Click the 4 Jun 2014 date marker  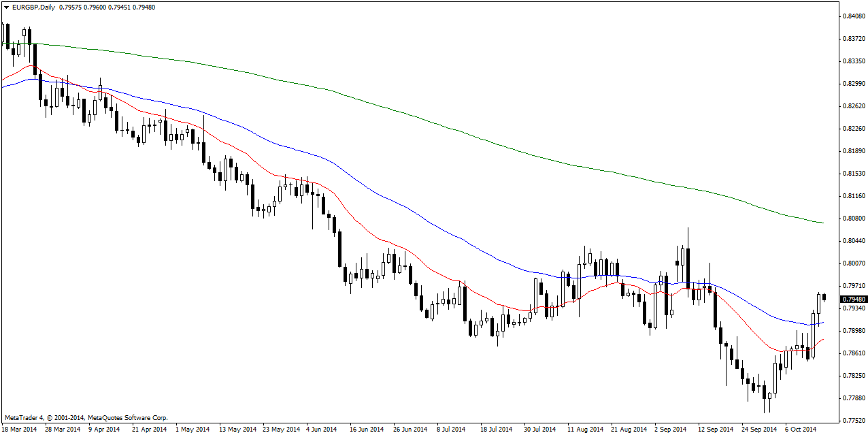pyautogui.click(x=321, y=430)
